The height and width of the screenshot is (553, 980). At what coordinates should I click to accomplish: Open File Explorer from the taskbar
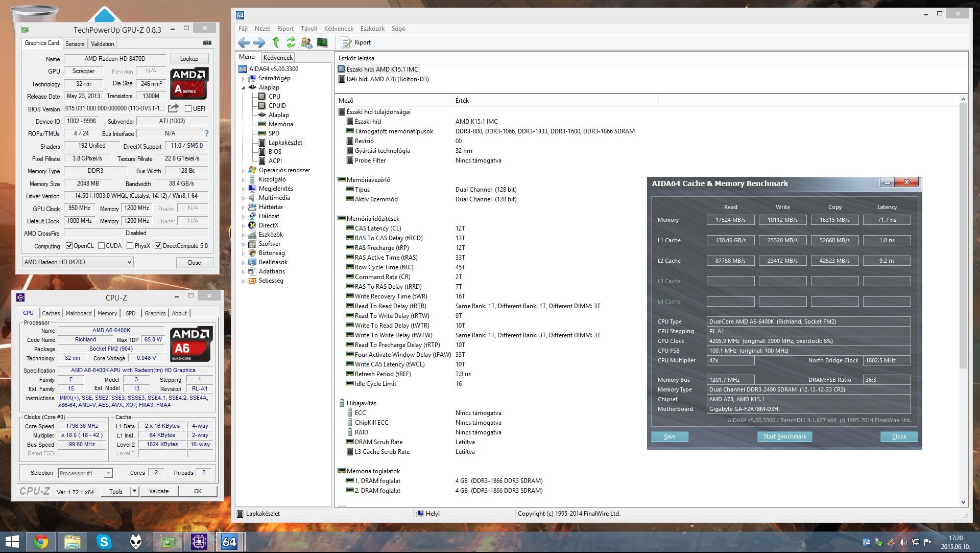coord(73,542)
